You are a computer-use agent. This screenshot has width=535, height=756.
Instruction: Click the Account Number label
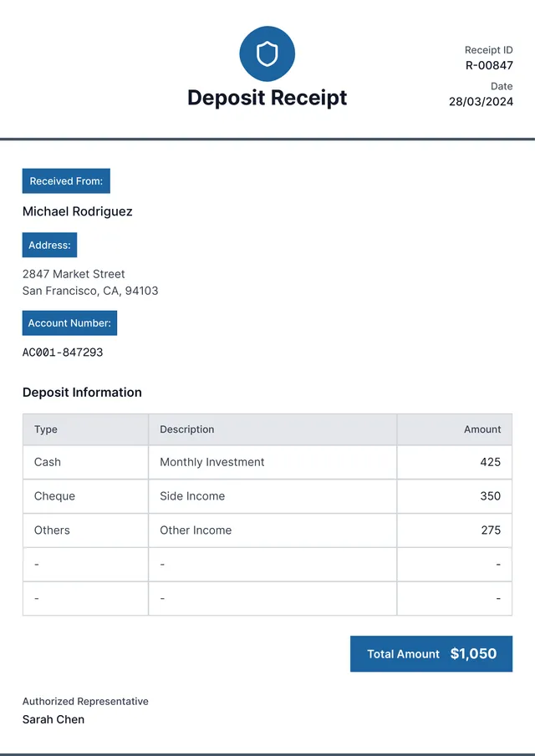coord(69,323)
